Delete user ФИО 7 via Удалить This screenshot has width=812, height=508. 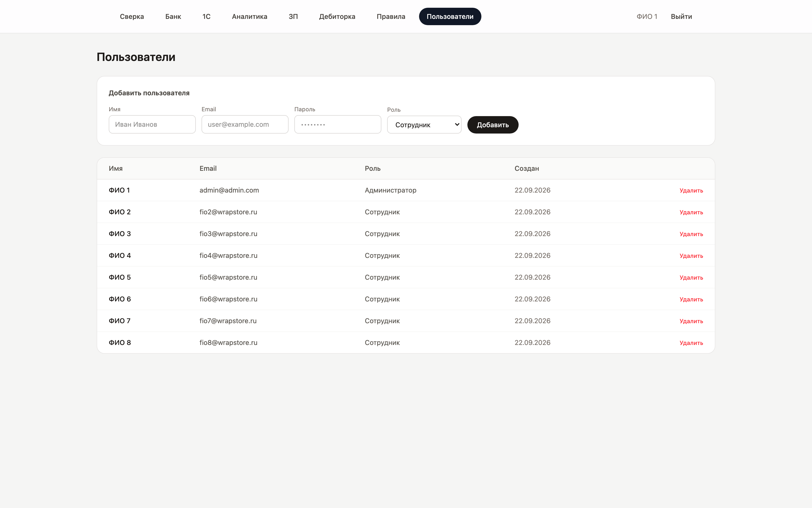(691, 321)
